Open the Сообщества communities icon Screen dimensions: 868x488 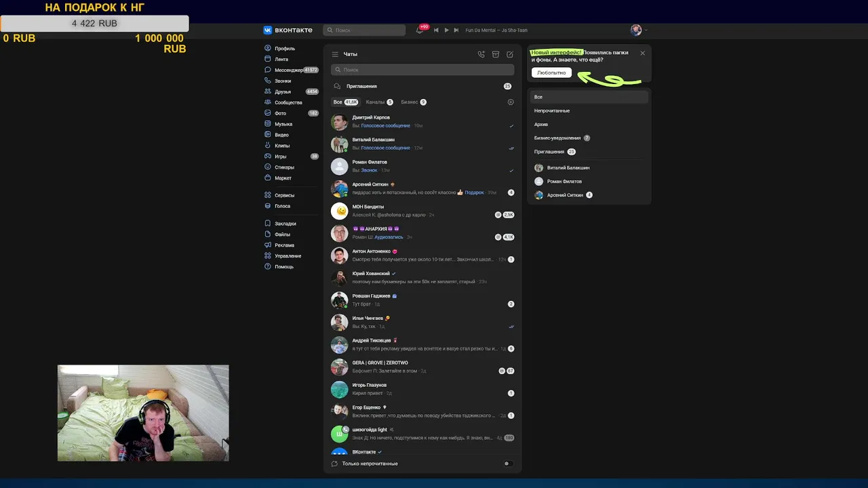(268, 102)
